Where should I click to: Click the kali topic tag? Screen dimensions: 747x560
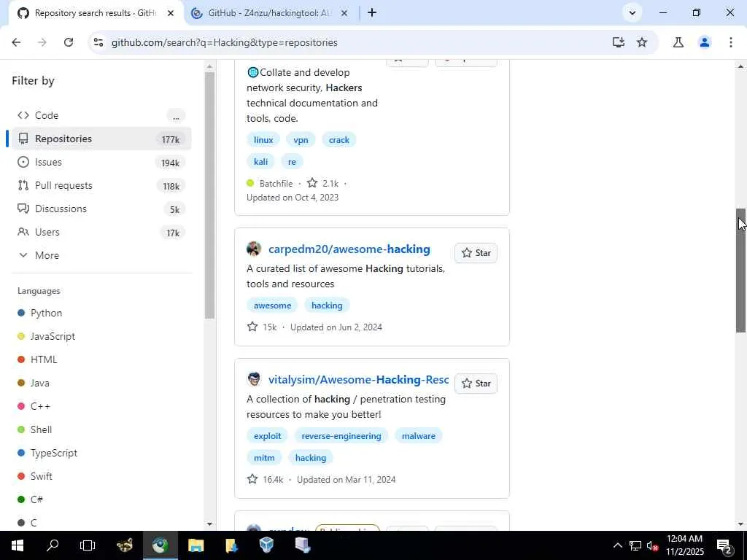pyautogui.click(x=260, y=161)
